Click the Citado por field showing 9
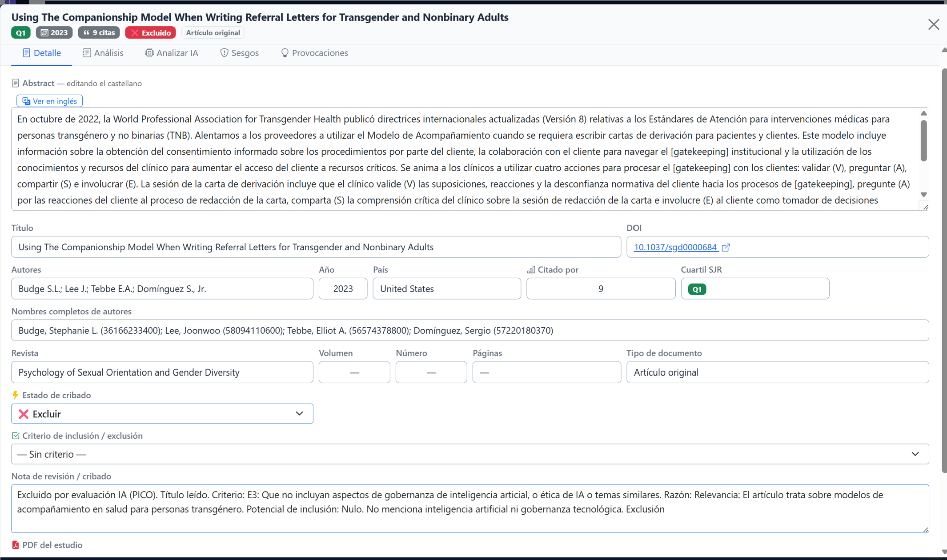 pyautogui.click(x=601, y=289)
